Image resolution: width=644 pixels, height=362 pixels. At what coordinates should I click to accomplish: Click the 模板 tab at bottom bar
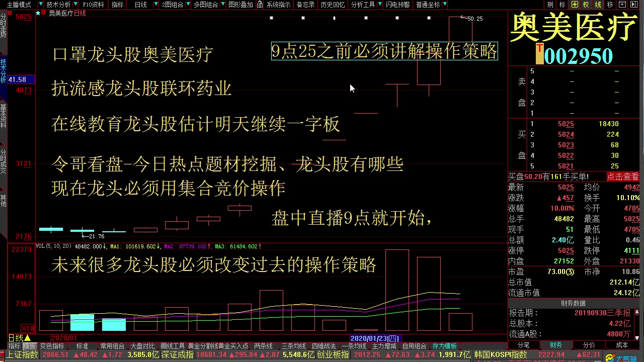point(29,346)
